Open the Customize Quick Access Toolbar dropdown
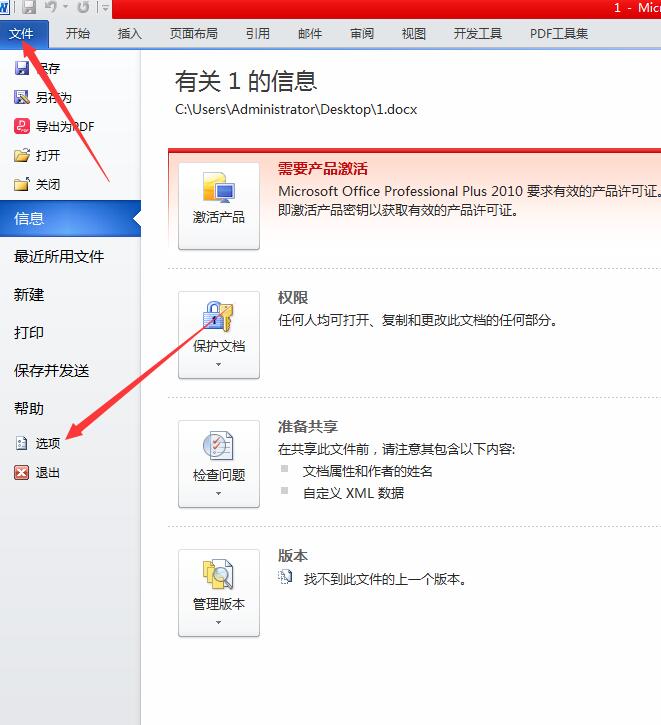The width and height of the screenshot is (661, 725). coord(105,7)
